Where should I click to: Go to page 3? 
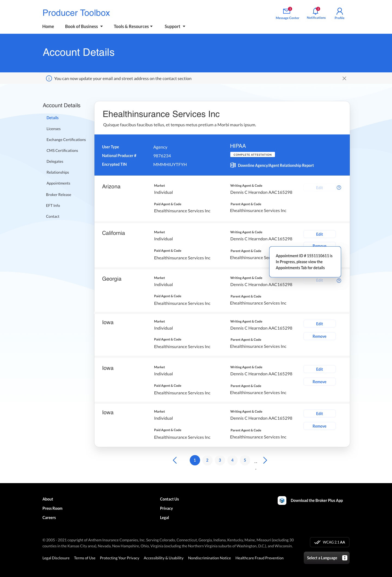coord(220,460)
